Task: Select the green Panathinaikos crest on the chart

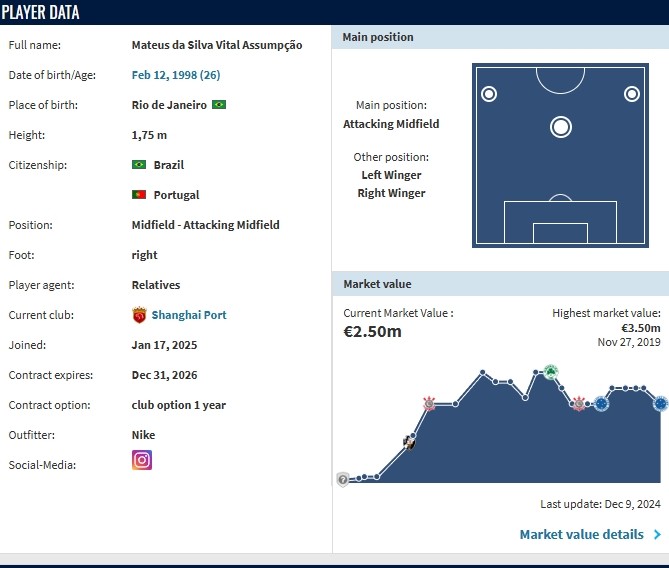Action: (x=549, y=372)
